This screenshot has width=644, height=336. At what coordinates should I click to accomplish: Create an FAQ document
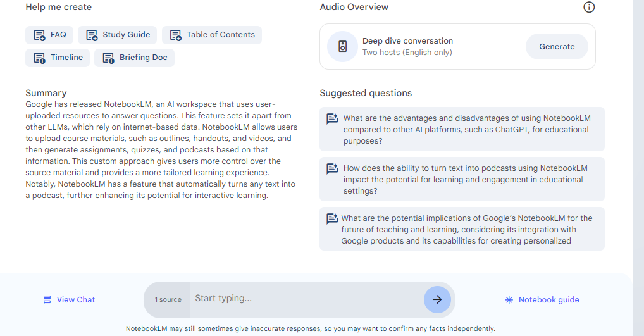tap(49, 35)
